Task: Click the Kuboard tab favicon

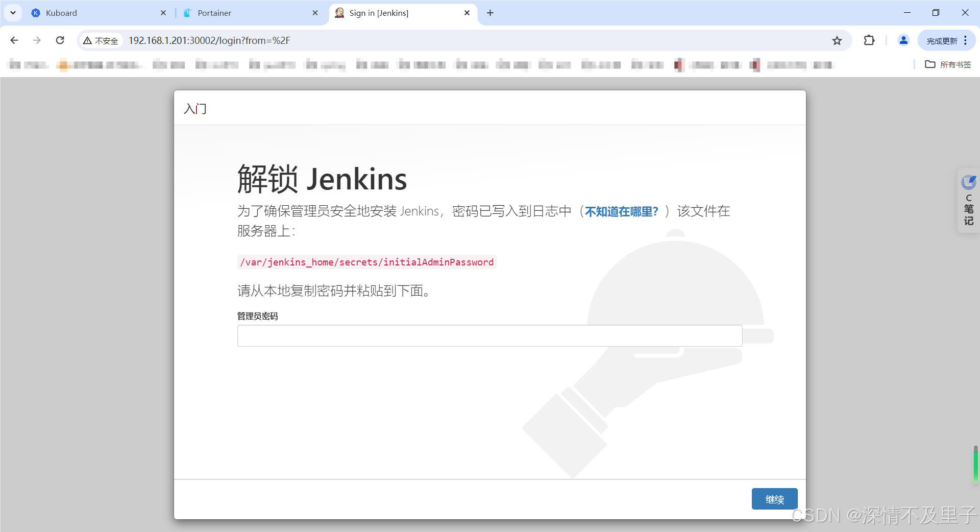Action: (x=36, y=13)
